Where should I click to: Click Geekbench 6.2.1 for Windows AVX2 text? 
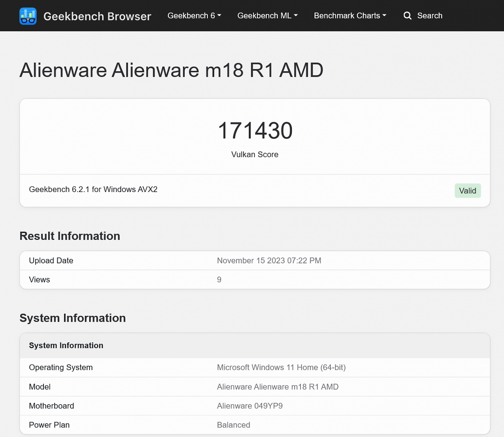click(93, 189)
